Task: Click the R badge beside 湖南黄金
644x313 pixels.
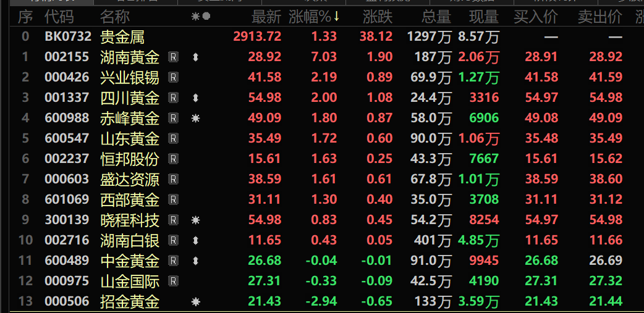Action: pyautogui.click(x=173, y=57)
